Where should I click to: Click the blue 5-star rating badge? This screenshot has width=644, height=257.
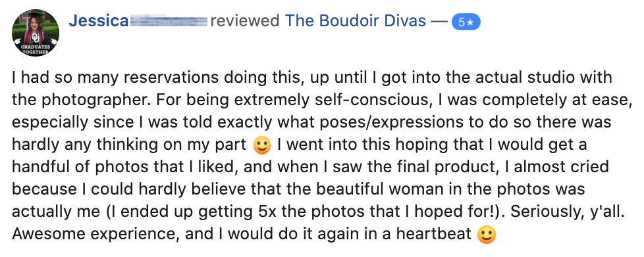click(x=466, y=22)
